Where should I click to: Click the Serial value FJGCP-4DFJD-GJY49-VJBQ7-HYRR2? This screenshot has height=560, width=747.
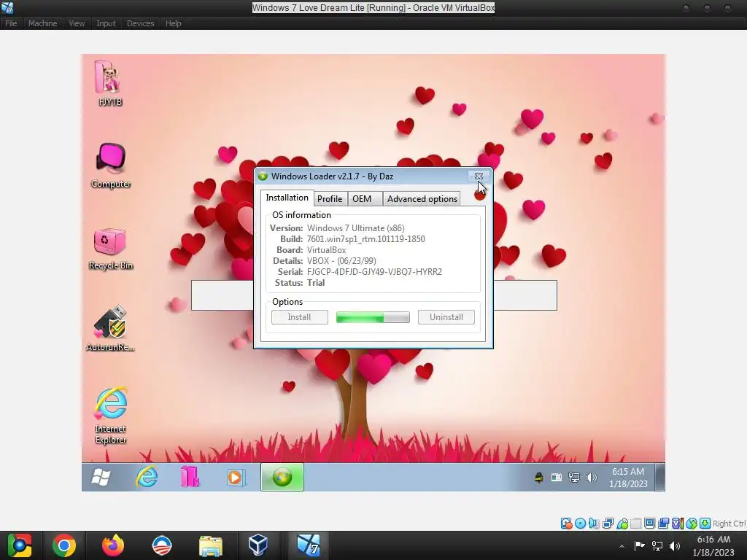374,272
